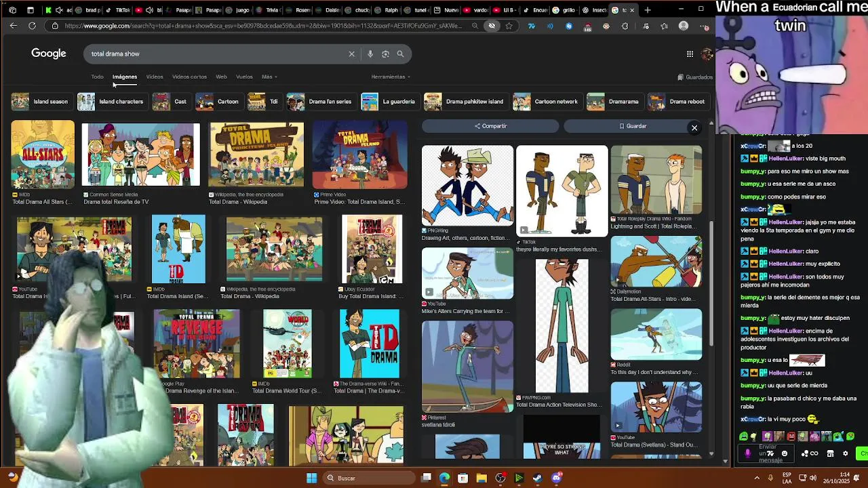Image resolution: width=868 pixels, height=488 pixels.
Task: Click Compartir share button
Action: [x=490, y=126]
